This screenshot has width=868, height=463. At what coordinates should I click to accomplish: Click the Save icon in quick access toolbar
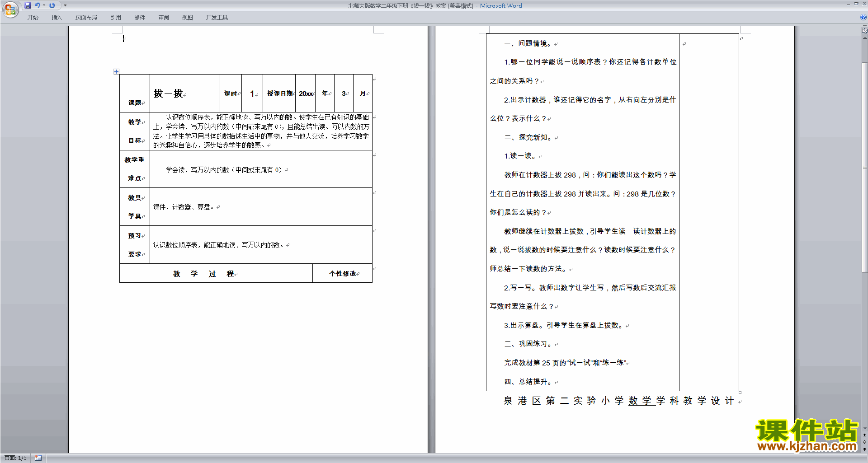coord(28,5)
